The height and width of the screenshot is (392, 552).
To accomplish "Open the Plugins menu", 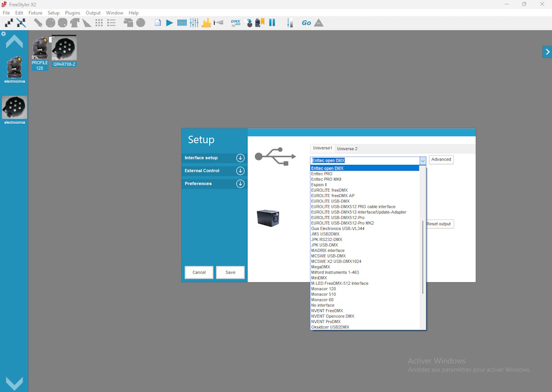I will point(72,13).
